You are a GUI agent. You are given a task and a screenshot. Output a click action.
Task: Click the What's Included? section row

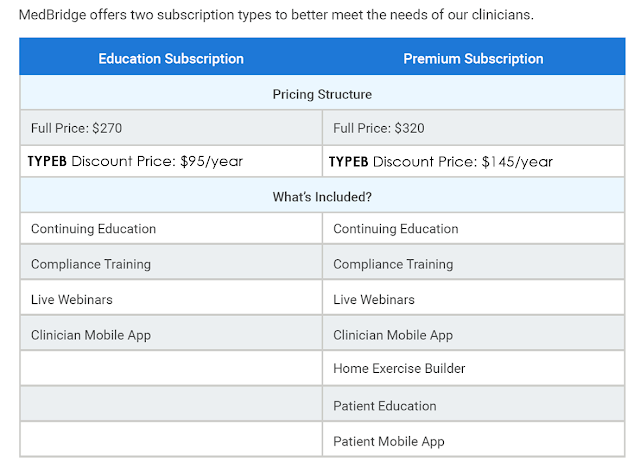[322, 197]
